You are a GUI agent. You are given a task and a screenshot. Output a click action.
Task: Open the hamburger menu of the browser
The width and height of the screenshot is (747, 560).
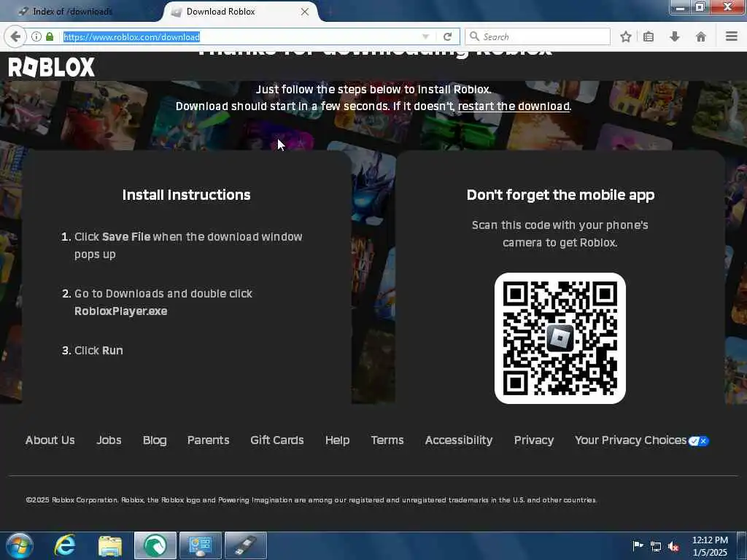(x=732, y=36)
